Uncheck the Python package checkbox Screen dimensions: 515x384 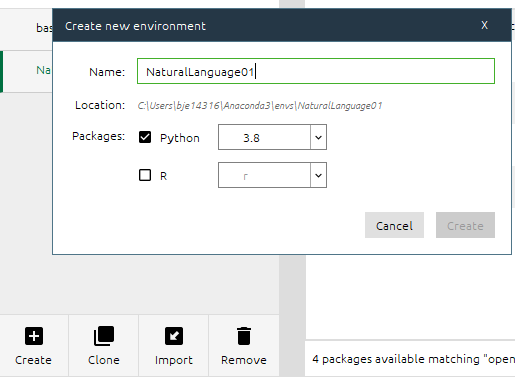pos(145,137)
